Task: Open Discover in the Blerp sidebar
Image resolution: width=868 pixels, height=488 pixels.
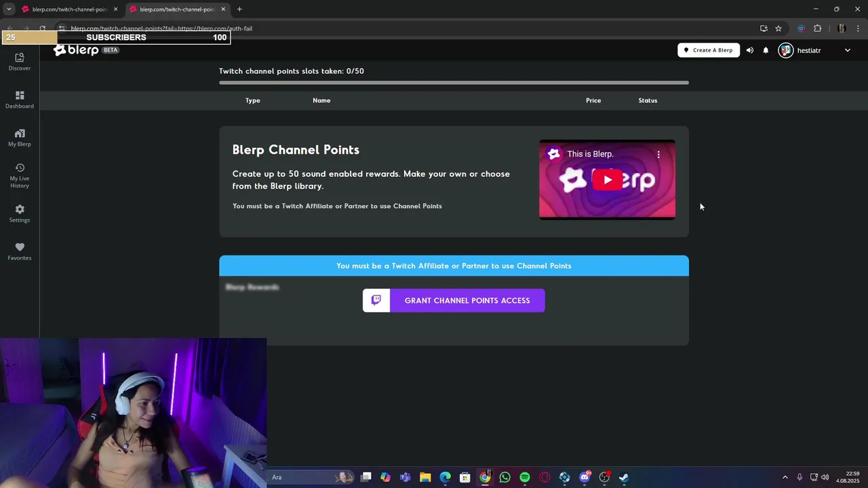Action: pos(20,62)
